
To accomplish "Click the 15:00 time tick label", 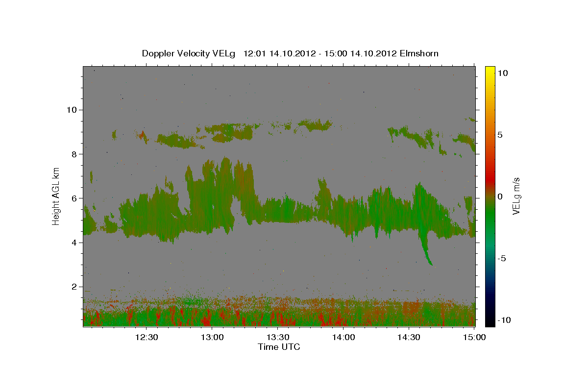I will click(x=474, y=337).
